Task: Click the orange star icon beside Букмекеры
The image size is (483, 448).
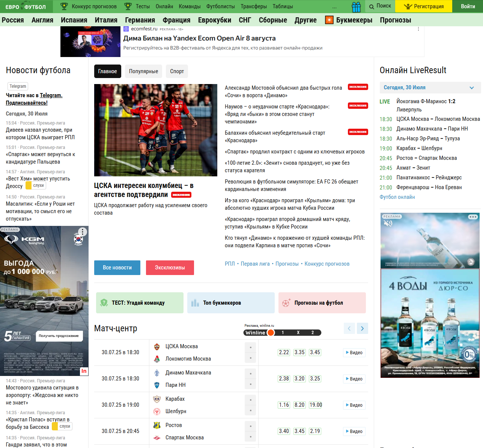Action: (x=329, y=20)
